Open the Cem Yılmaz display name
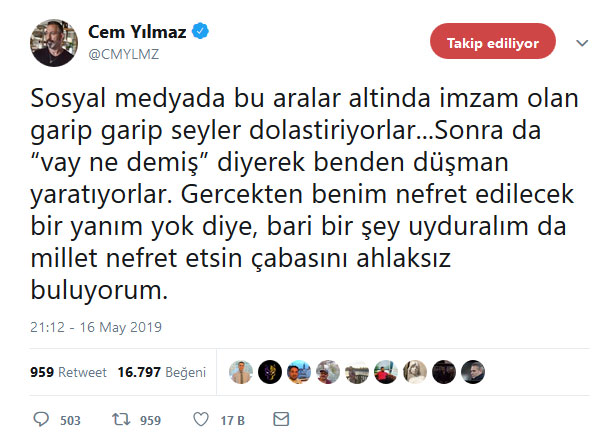This screenshot has width=616, height=446. 137,32
